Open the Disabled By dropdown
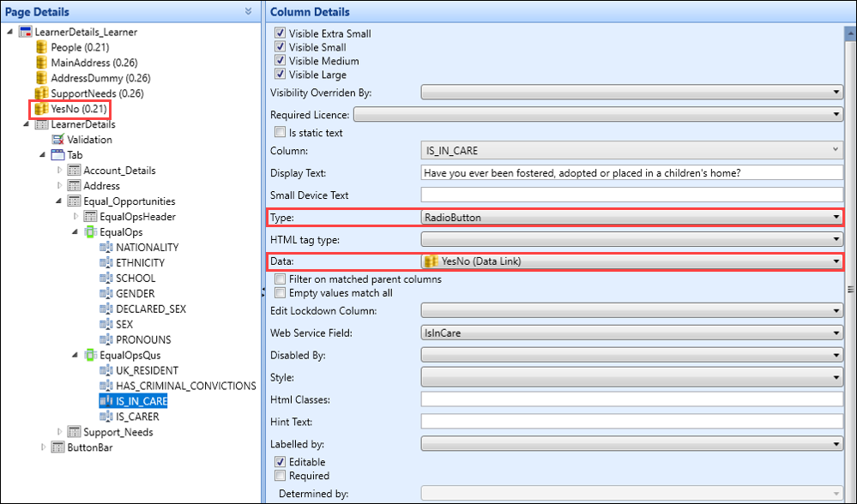 (x=632, y=355)
